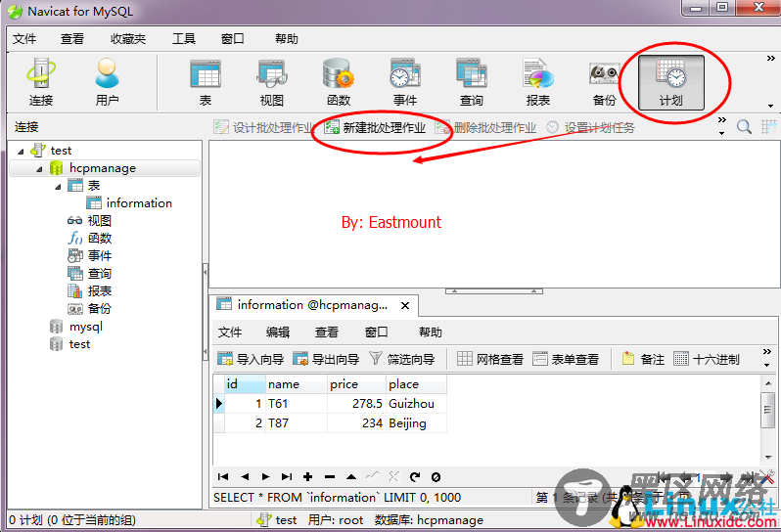Open 筛选向导 filter wizard
The height and width of the screenshot is (532, 781).
[402, 359]
